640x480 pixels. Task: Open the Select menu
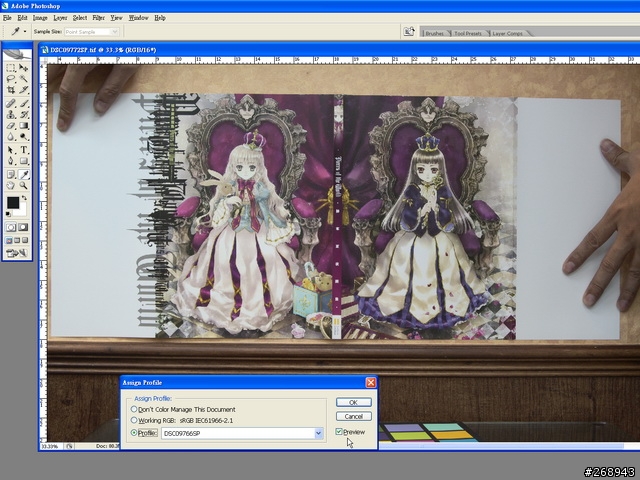point(80,18)
